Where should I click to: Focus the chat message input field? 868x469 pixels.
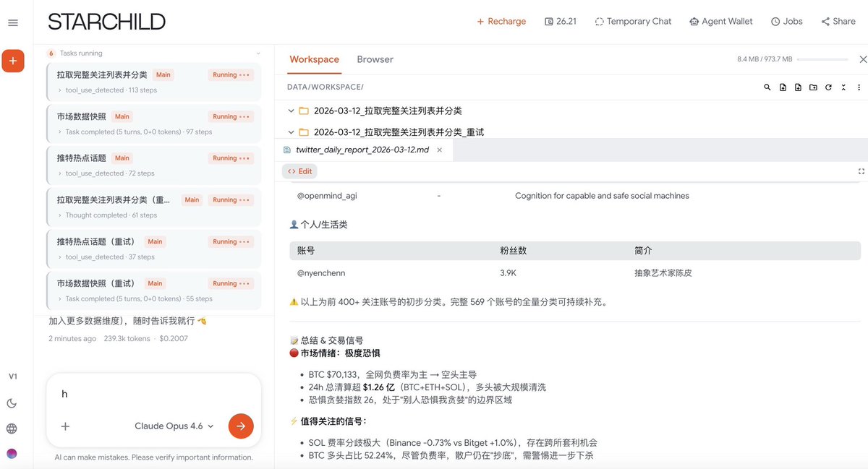pyautogui.click(x=153, y=394)
